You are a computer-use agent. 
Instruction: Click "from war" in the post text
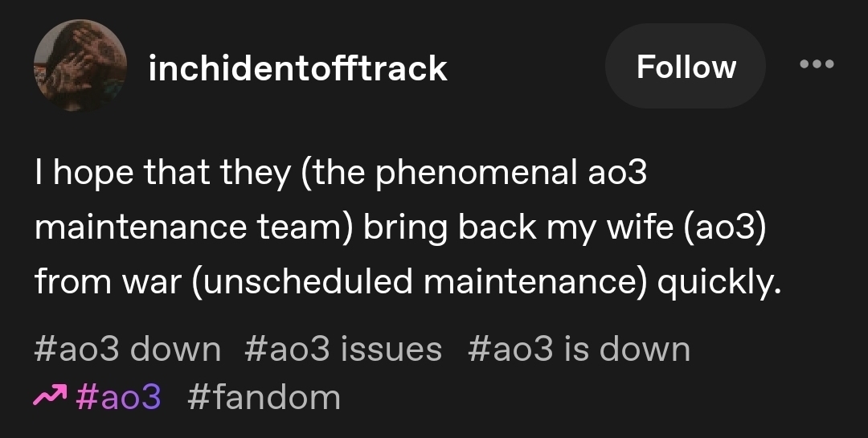(x=108, y=281)
